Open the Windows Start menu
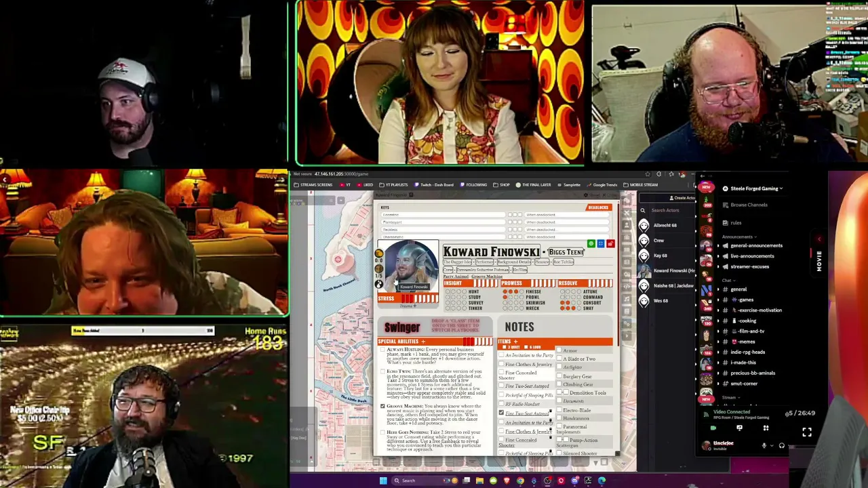This screenshot has height=488, width=868. (x=383, y=481)
